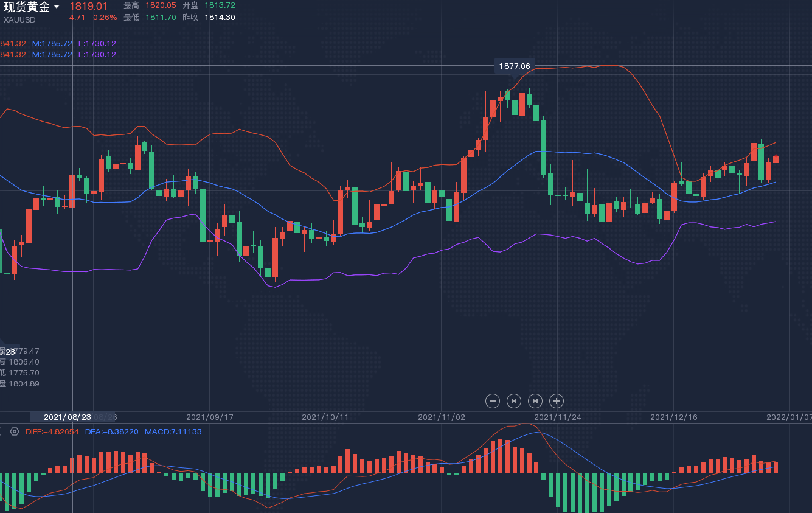The width and height of the screenshot is (812, 513).
Task: Step chart back with previous button
Action: click(x=514, y=400)
